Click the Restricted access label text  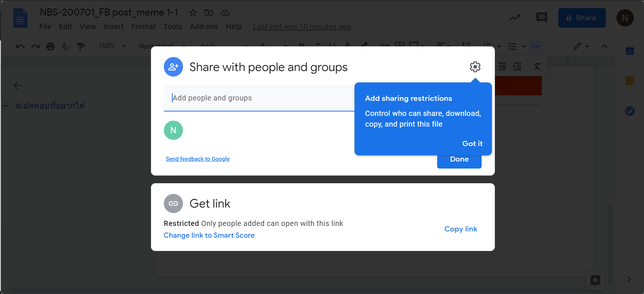click(181, 223)
